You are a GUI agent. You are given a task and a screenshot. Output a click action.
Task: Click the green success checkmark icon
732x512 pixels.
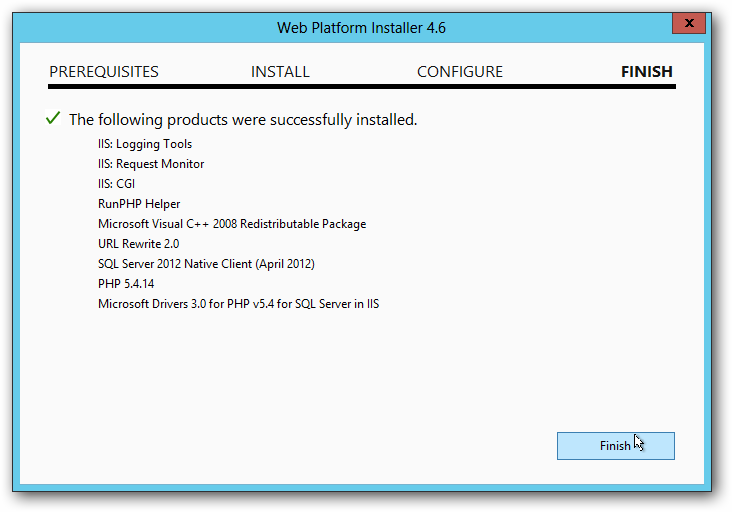tap(53, 118)
